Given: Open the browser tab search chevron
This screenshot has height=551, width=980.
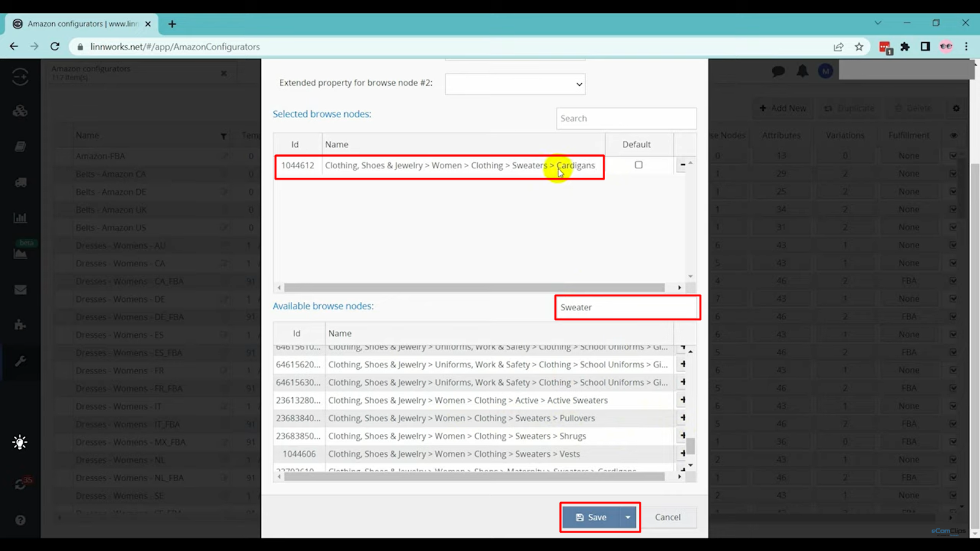Looking at the screenshot, I should coord(878,23).
